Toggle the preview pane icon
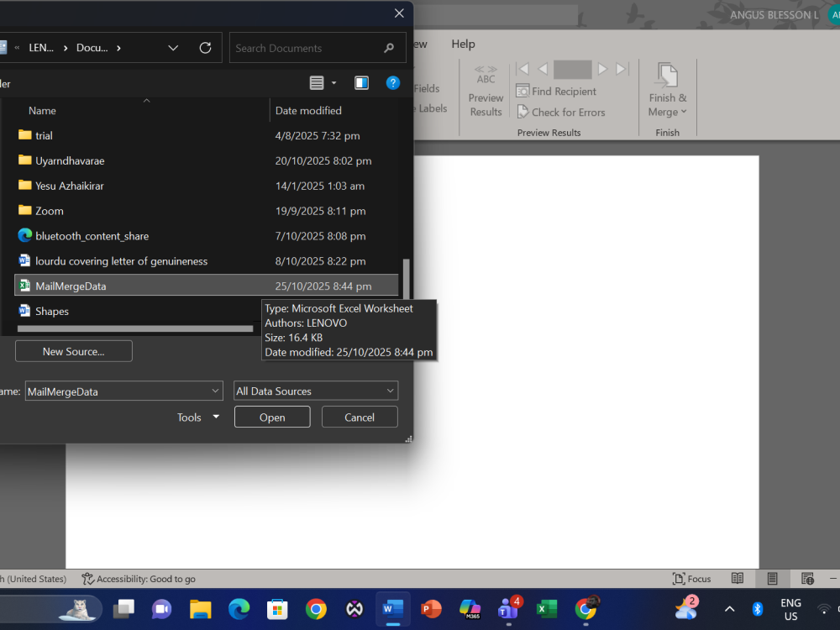840x630 pixels. (361, 82)
